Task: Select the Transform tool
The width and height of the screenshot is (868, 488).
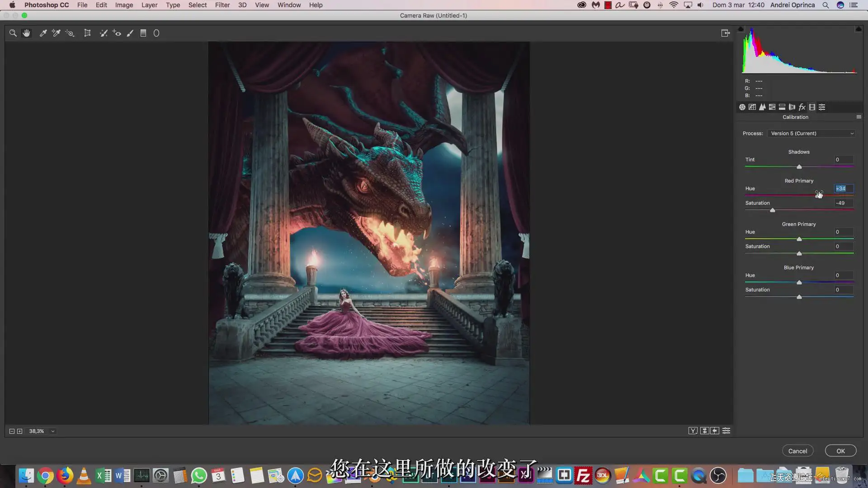Action: (x=87, y=33)
